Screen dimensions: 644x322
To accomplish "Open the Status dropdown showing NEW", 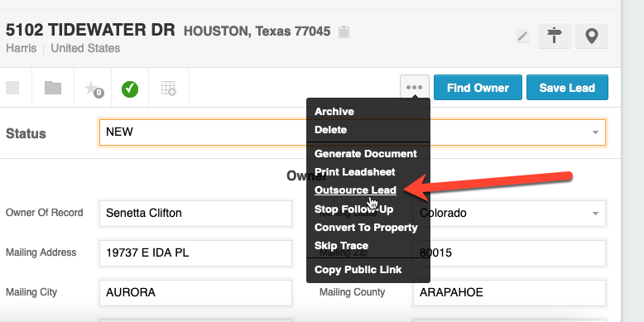I will tap(352, 132).
